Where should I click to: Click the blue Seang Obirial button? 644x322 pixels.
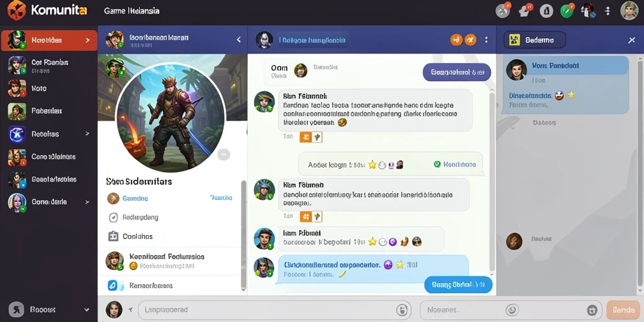point(458,285)
